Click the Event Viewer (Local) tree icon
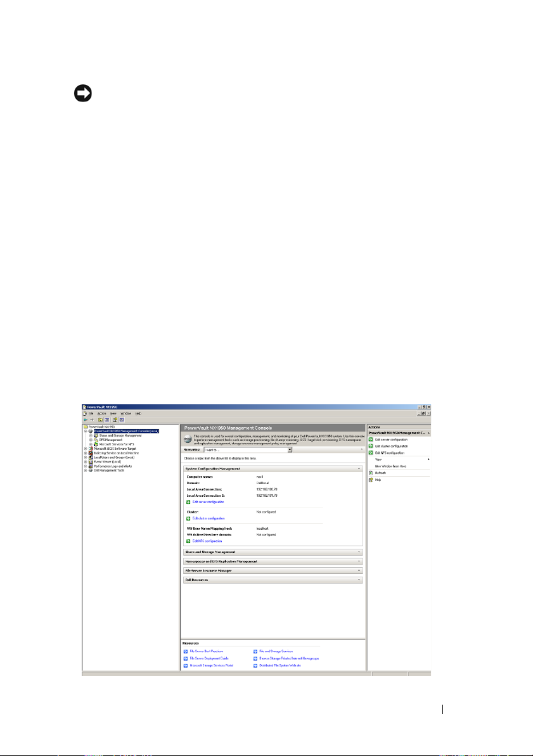This screenshot has width=533, height=756. [91, 461]
